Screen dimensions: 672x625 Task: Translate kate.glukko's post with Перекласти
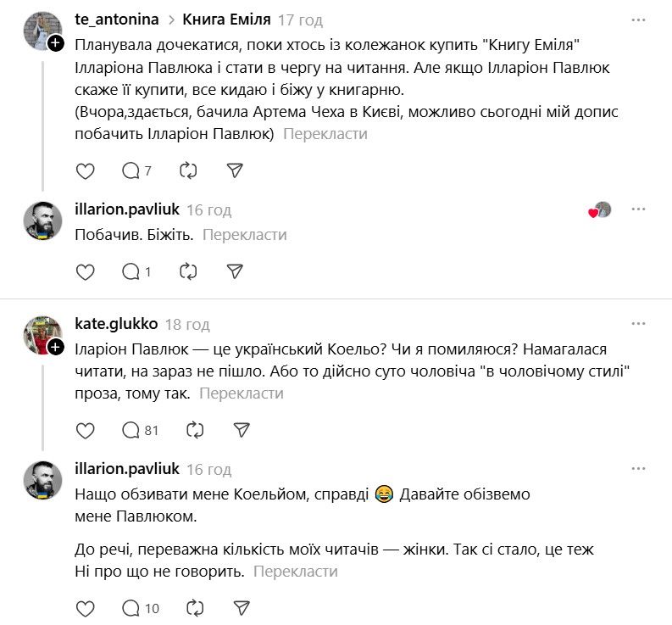242,393
